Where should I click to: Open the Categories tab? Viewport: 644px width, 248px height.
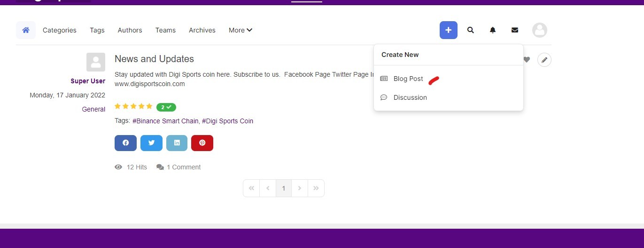tap(59, 30)
